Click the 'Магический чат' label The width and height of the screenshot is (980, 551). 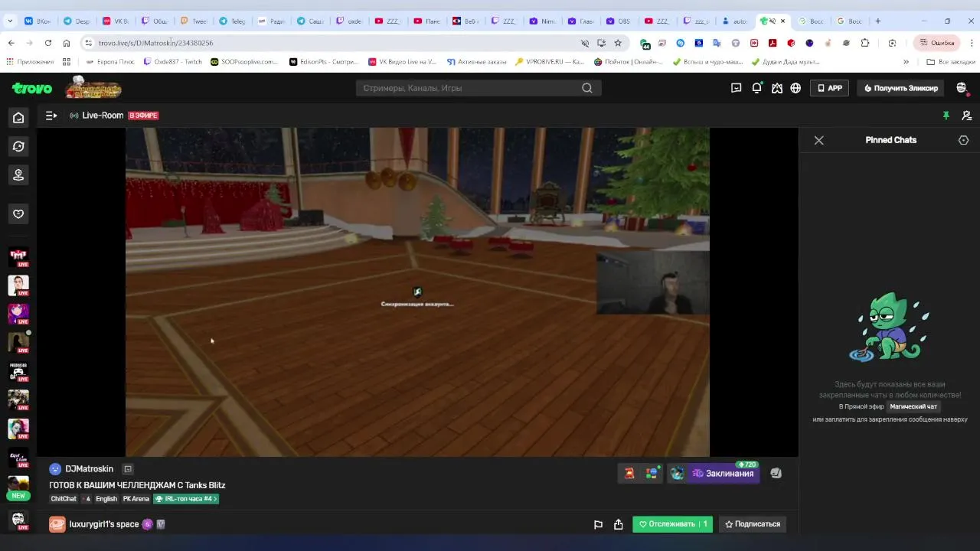click(x=913, y=406)
